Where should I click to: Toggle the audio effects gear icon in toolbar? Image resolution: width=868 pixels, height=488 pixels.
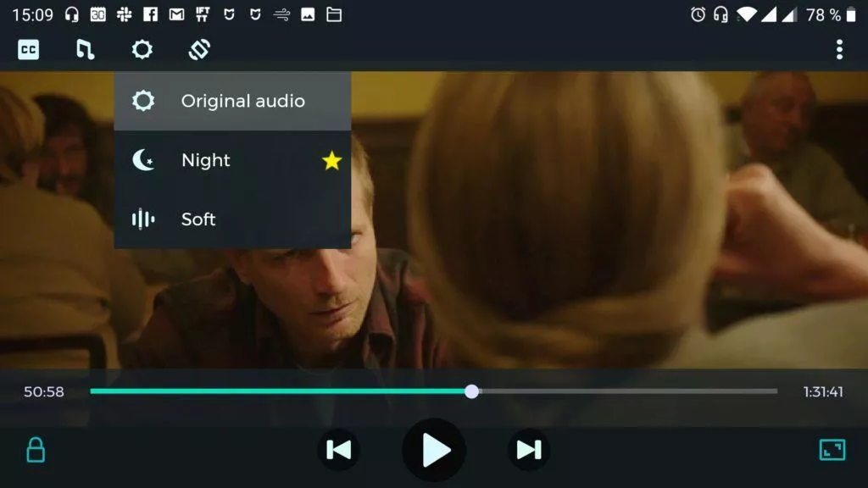pos(142,49)
